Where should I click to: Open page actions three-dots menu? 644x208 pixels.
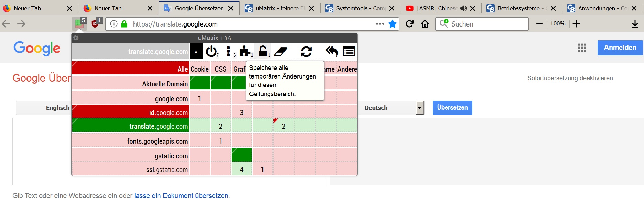click(380, 24)
